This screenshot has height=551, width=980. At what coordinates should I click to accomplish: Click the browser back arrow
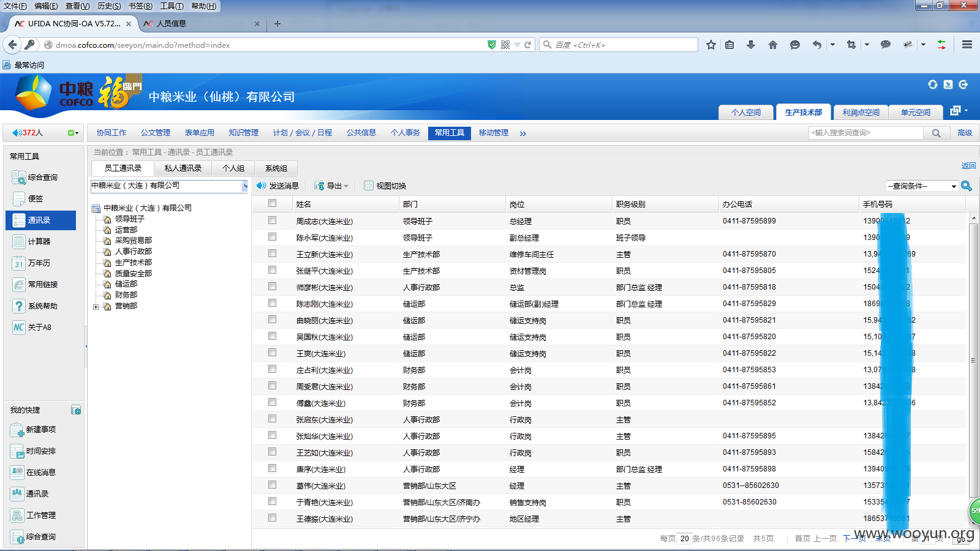[x=12, y=45]
